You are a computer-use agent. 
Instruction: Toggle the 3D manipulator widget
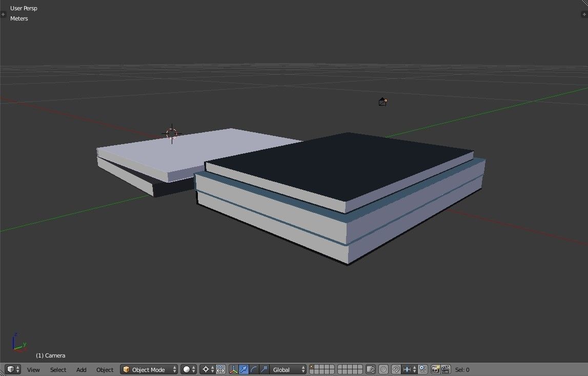(234, 370)
